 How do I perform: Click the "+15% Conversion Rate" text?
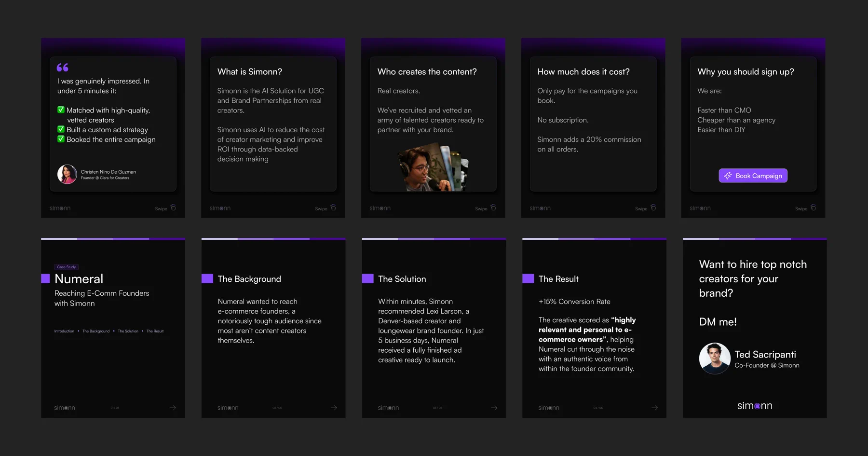coord(574,302)
